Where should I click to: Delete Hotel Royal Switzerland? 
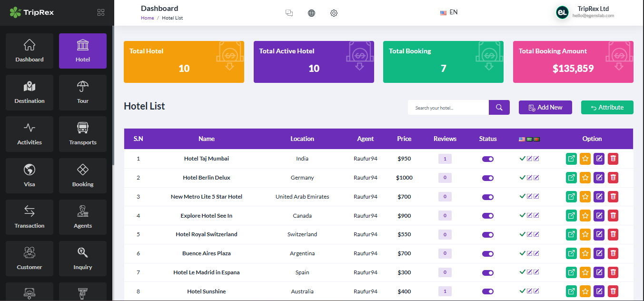[613, 234]
